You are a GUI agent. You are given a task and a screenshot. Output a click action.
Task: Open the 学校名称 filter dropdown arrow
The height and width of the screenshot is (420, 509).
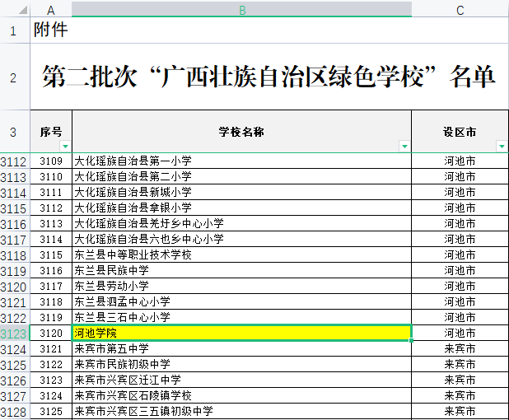pyautogui.click(x=404, y=146)
